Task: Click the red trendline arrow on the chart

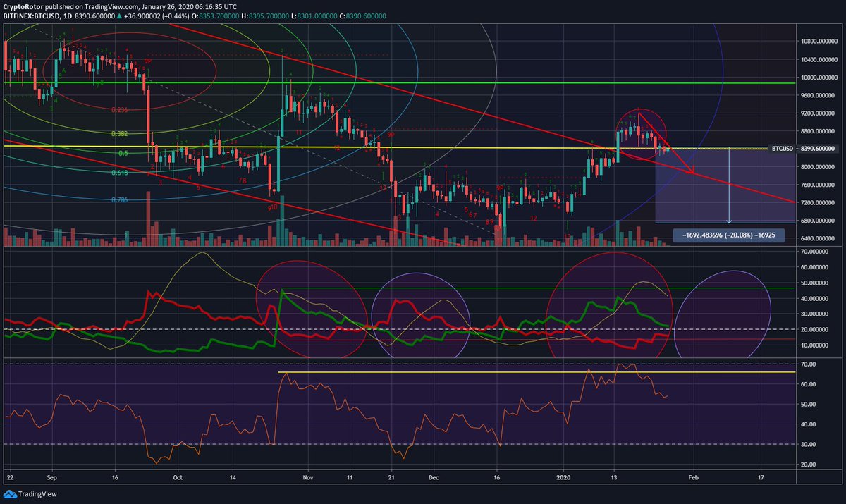Action: (x=694, y=171)
